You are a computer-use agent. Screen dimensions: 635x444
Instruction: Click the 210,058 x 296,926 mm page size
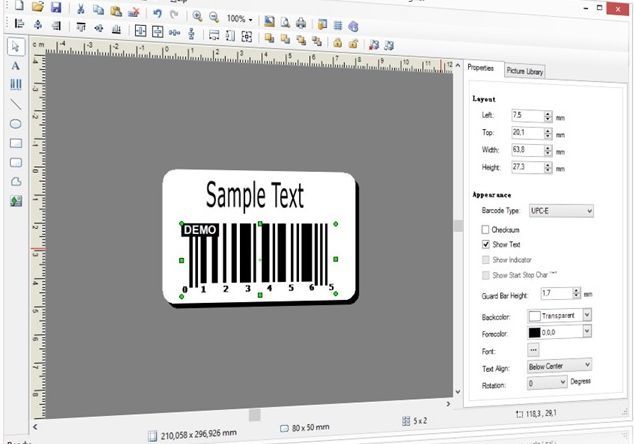coord(193,435)
